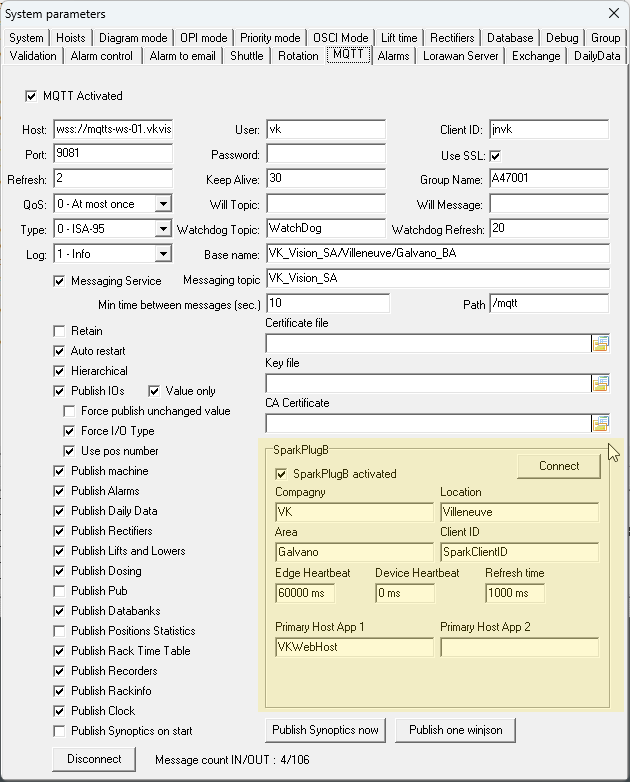
Task: Switch to the Exchange tab
Action: point(536,56)
